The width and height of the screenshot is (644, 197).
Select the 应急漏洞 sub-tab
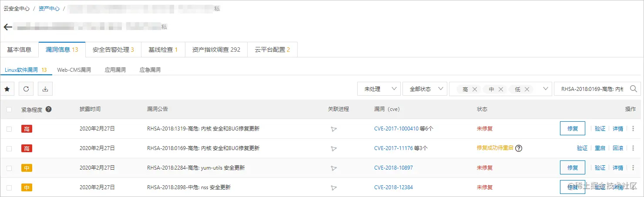[150, 70]
